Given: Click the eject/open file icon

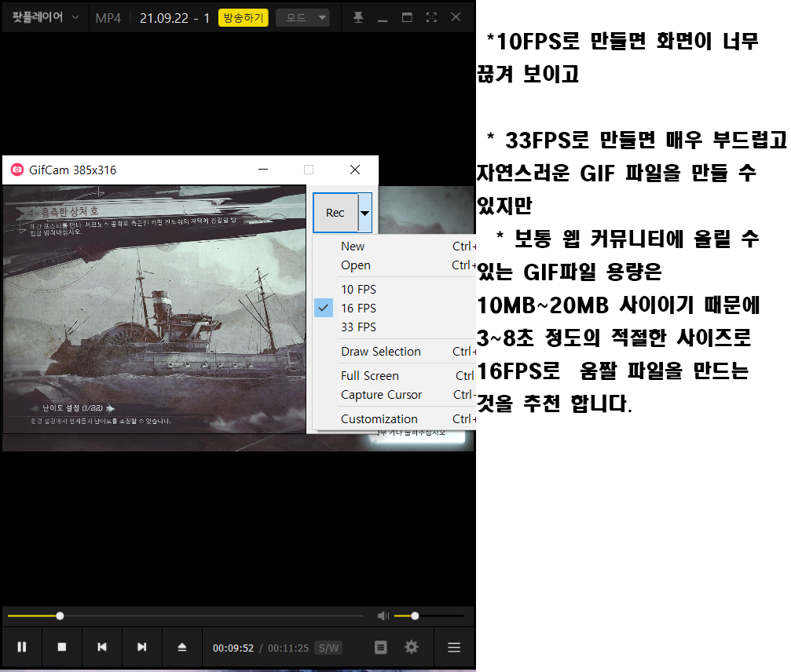Looking at the screenshot, I should pos(182,647).
